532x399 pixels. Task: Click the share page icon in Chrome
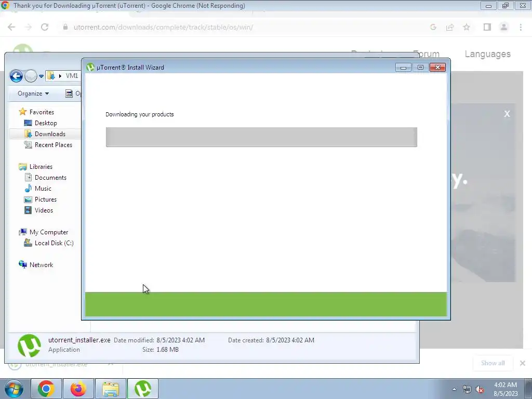[450, 27]
